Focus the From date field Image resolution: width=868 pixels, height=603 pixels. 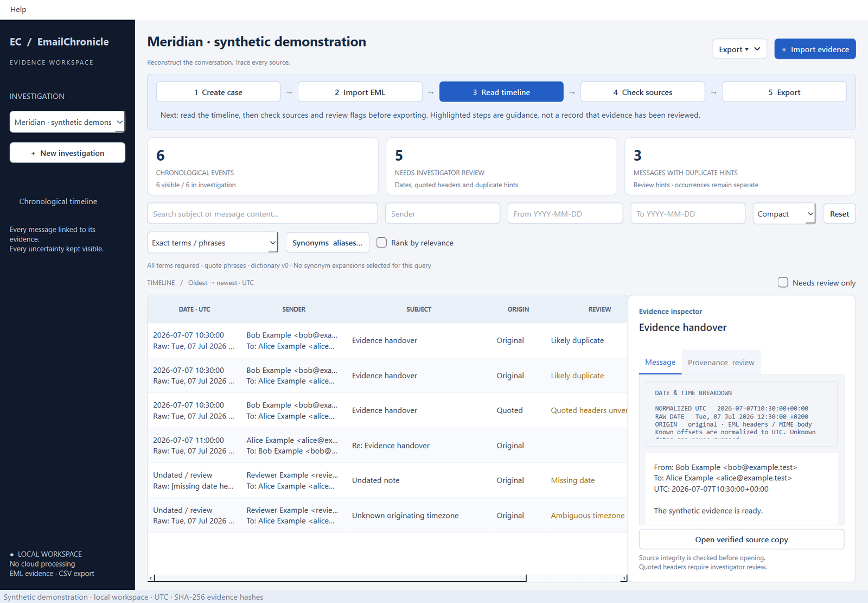pos(565,214)
